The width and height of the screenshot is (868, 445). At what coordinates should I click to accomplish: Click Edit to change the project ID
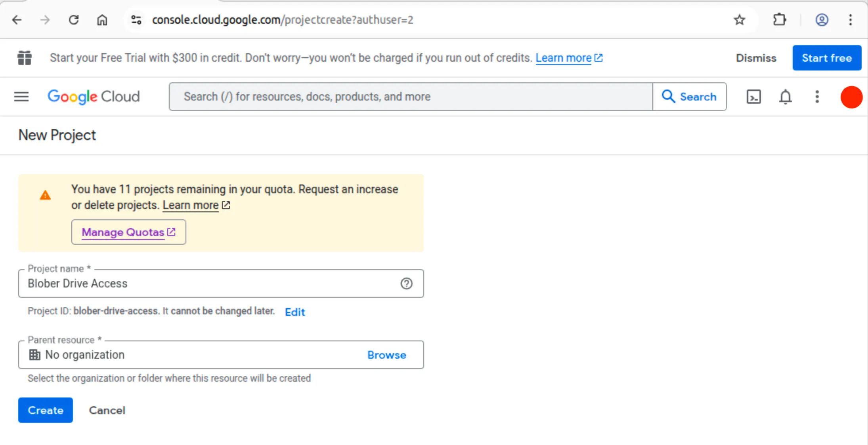(x=294, y=312)
